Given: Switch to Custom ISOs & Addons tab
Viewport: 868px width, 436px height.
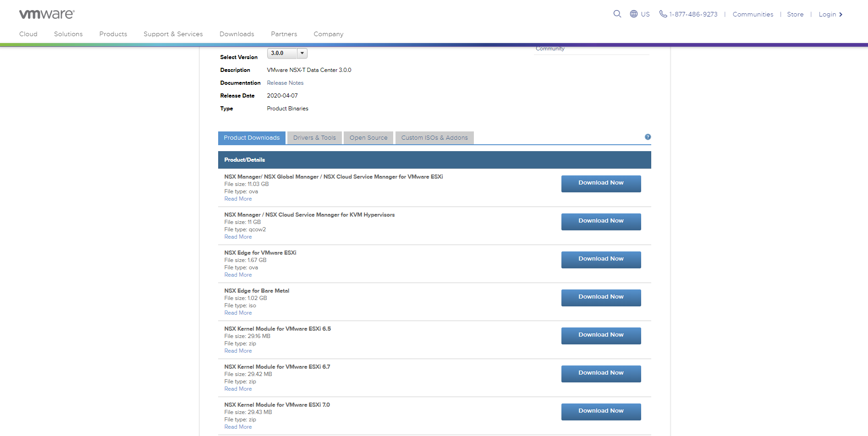Looking at the screenshot, I should point(434,138).
